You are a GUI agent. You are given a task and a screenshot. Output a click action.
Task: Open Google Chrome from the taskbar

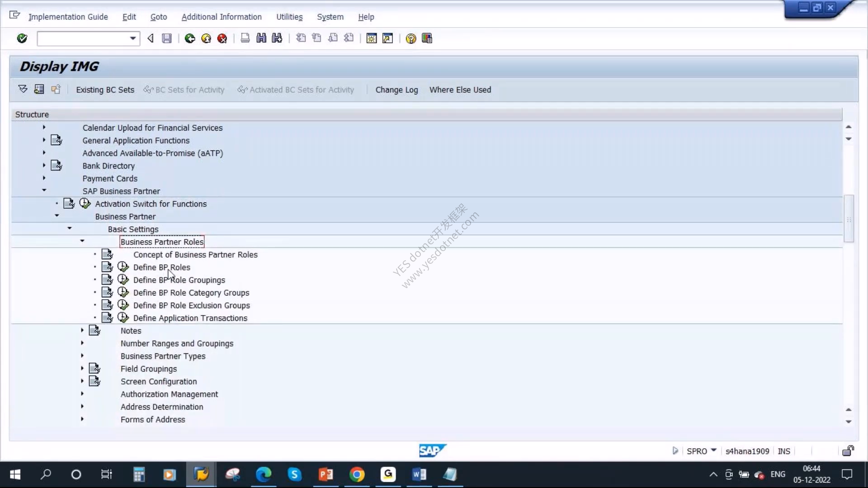coord(357,474)
